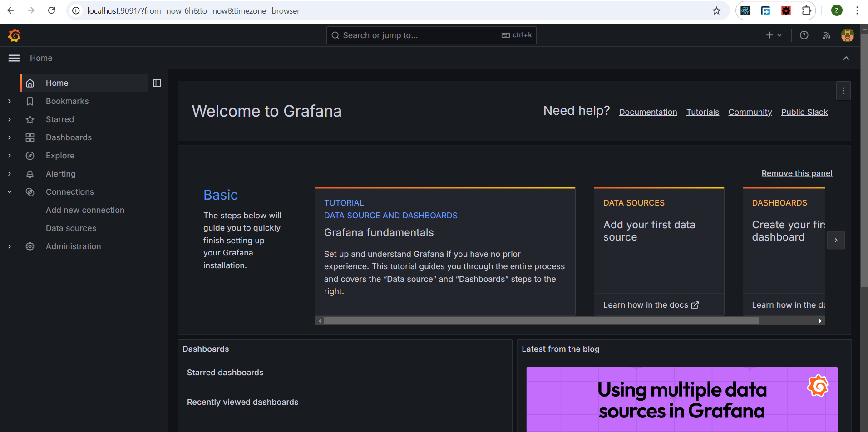This screenshot has height=432, width=868.
Task: Undock the sidebar menu panel
Action: [x=157, y=83]
